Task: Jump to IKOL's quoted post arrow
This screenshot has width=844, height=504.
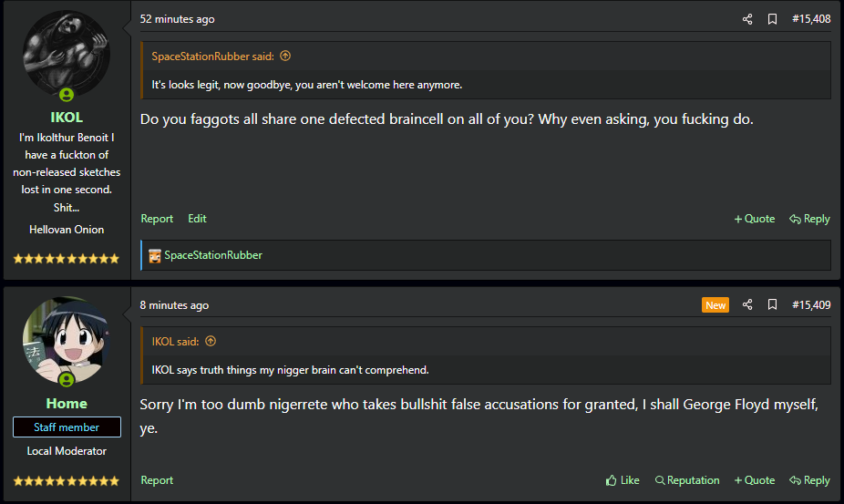Action: pyautogui.click(x=211, y=342)
